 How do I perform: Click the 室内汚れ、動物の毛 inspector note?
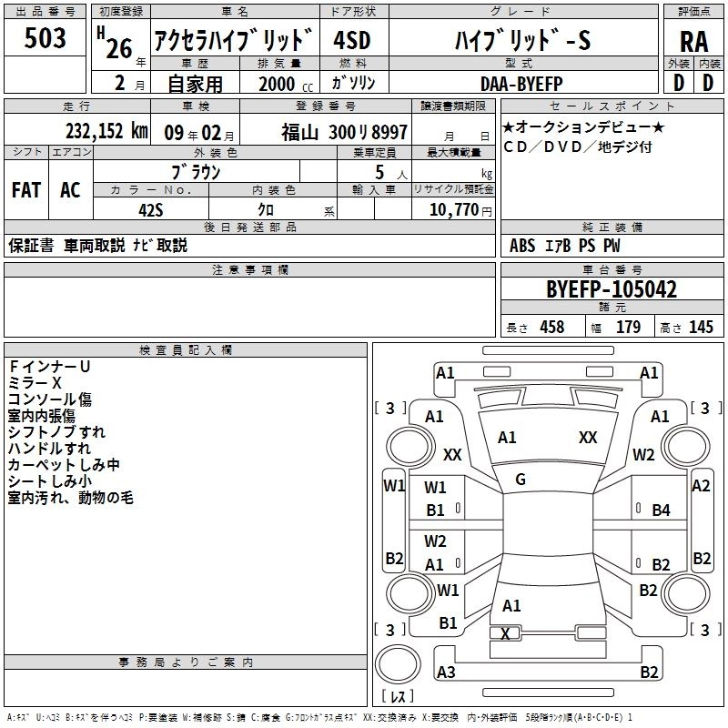[x=71, y=498]
